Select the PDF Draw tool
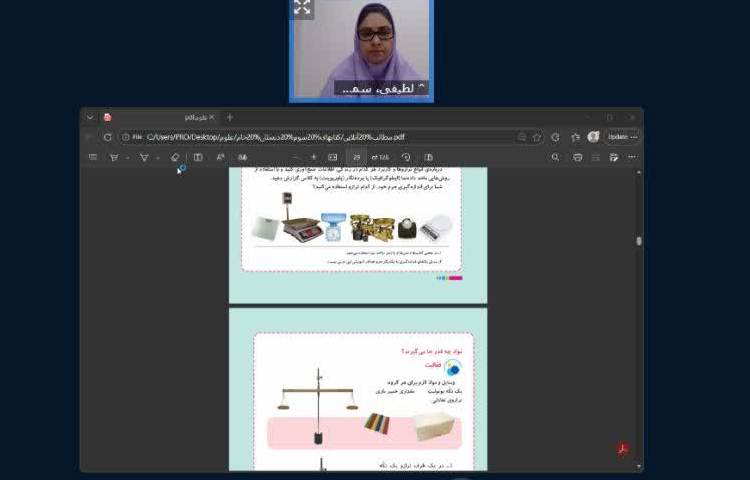Image resolution: width=750 pixels, height=480 pixels. pos(114,157)
